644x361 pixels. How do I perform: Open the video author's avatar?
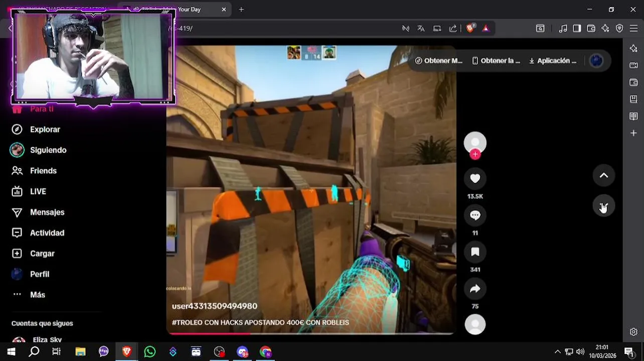(475, 142)
